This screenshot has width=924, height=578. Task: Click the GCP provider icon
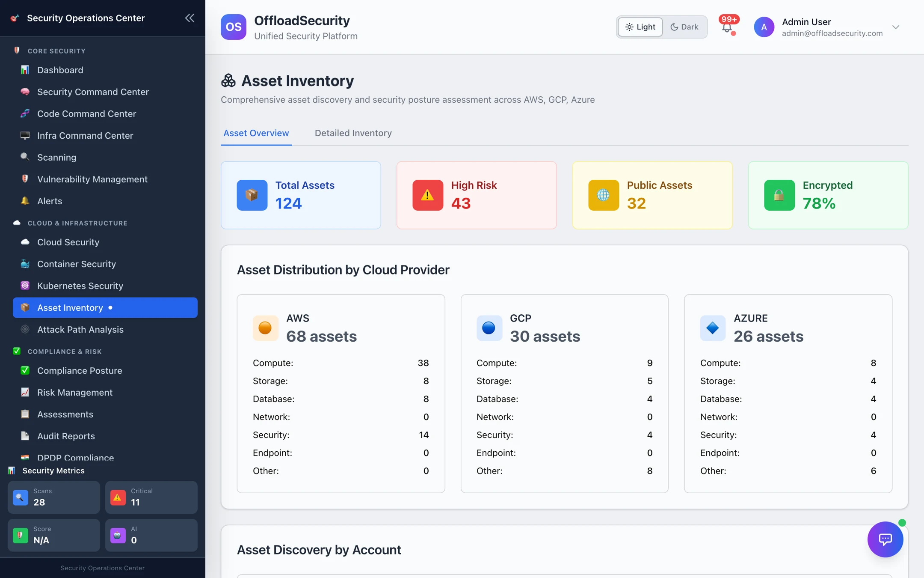[x=489, y=328]
